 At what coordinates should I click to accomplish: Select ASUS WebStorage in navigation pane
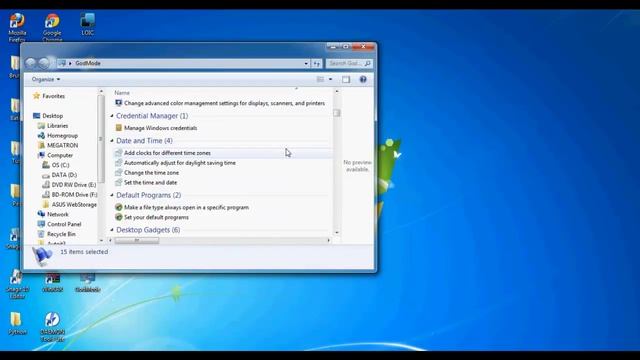click(x=74, y=204)
